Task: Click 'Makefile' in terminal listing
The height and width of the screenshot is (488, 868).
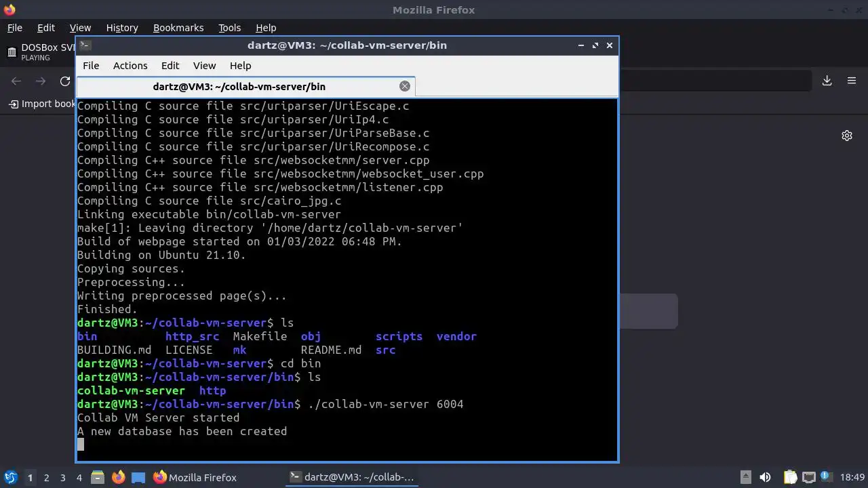Action: click(260, 336)
